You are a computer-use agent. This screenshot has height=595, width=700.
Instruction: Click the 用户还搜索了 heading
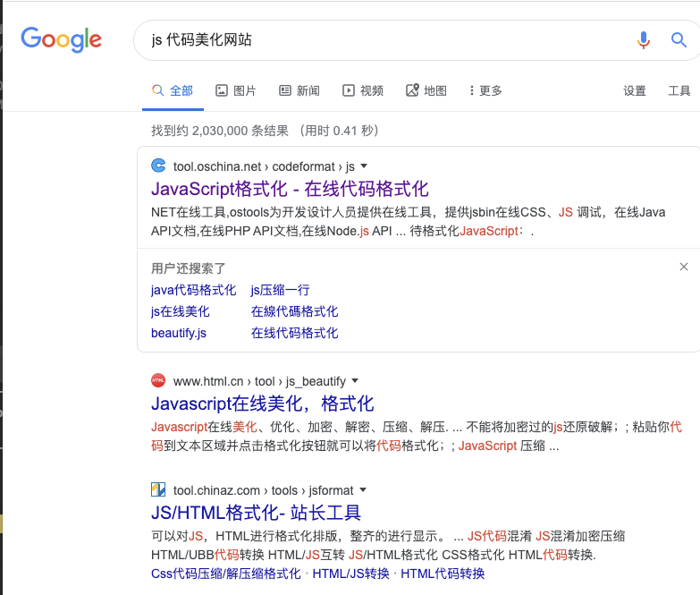[188, 268]
